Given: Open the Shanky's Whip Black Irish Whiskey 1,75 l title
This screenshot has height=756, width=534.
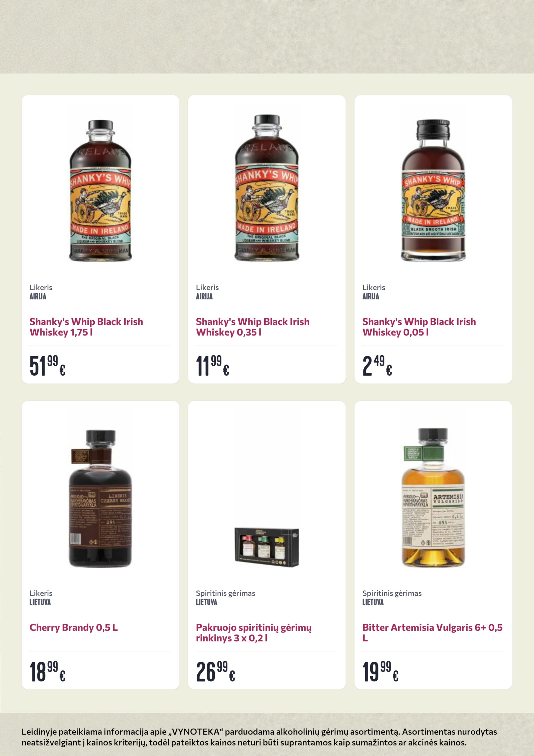Looking at the screenshot, I should point(86,327).
